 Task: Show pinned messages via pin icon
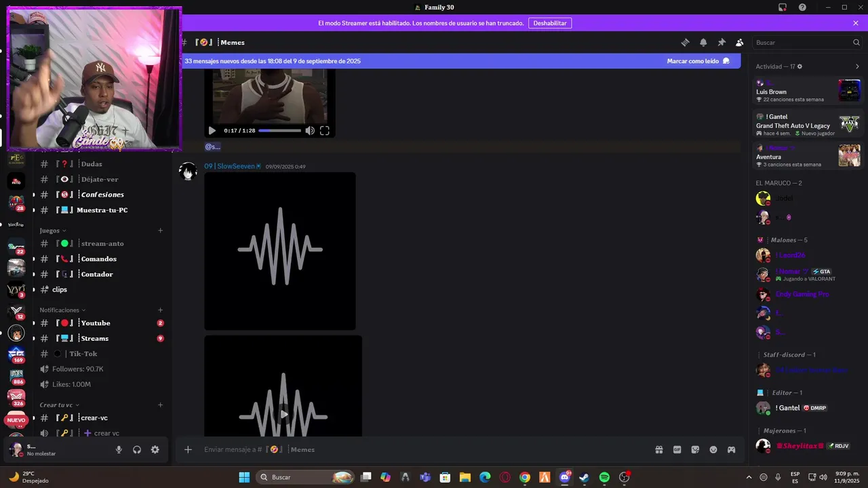click(x=722, y=42)
